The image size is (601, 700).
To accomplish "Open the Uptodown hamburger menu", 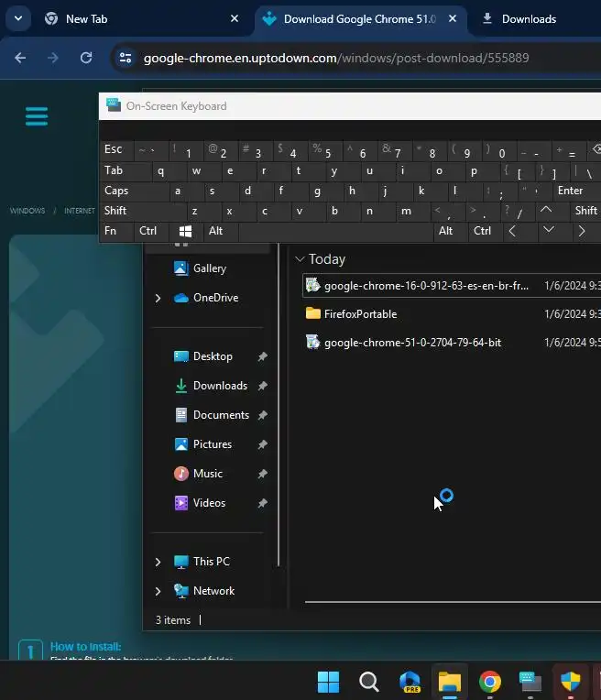I will pyautogui.click(x=37, y=116).
